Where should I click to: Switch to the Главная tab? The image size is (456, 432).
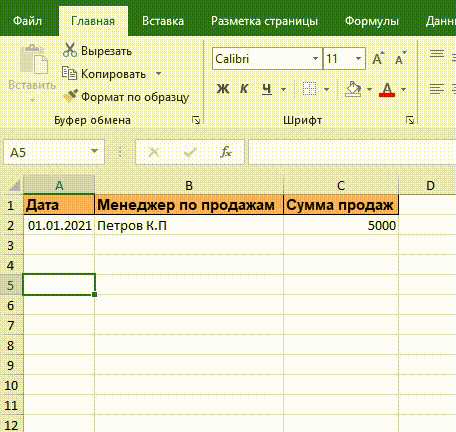coord(93,21)
